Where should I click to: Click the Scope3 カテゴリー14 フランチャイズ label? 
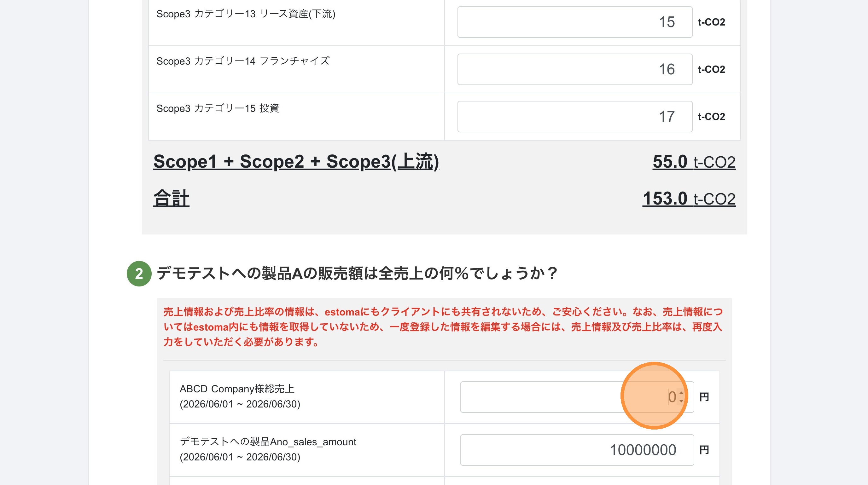click(243, 61)
